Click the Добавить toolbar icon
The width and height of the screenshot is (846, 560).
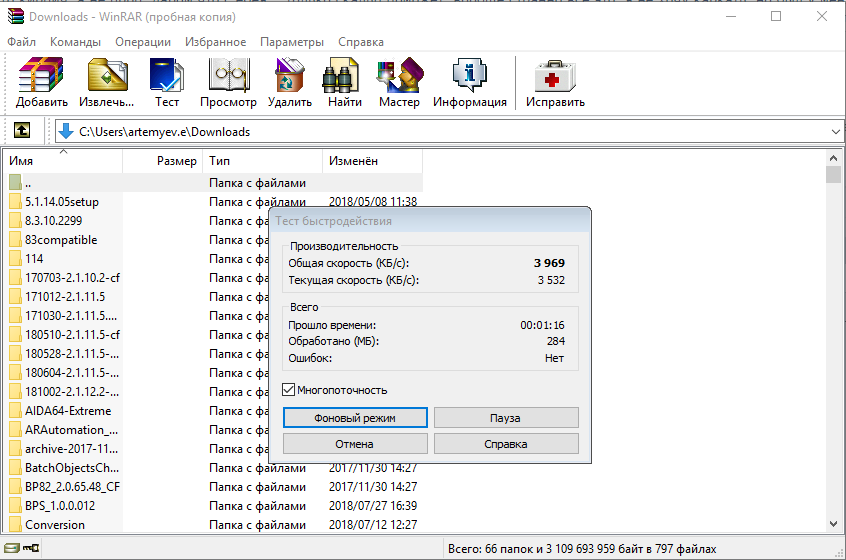point(41,74)
